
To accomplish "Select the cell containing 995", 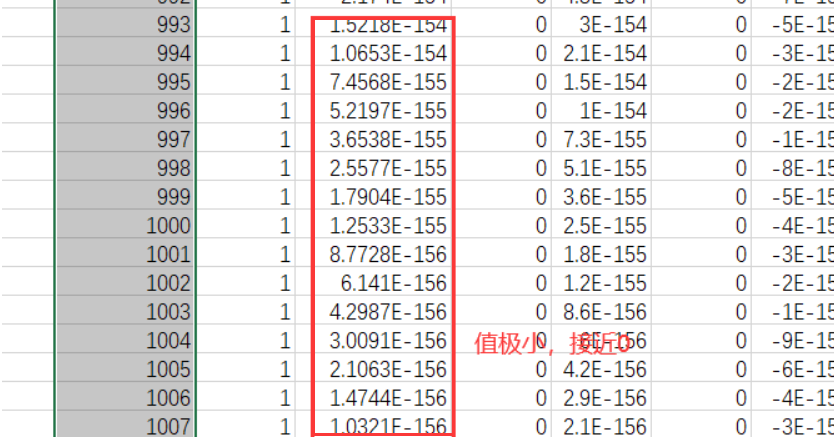I will point(126,82).
